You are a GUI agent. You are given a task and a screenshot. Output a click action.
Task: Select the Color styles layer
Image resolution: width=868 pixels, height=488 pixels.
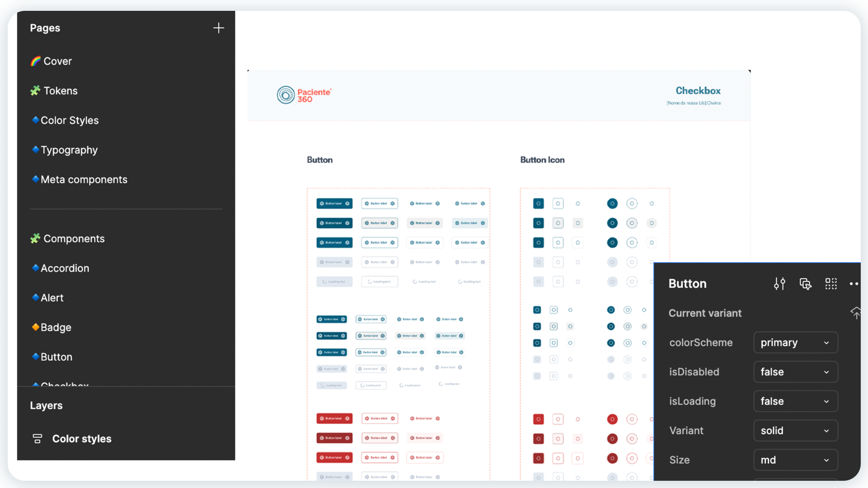click(81, 439)
